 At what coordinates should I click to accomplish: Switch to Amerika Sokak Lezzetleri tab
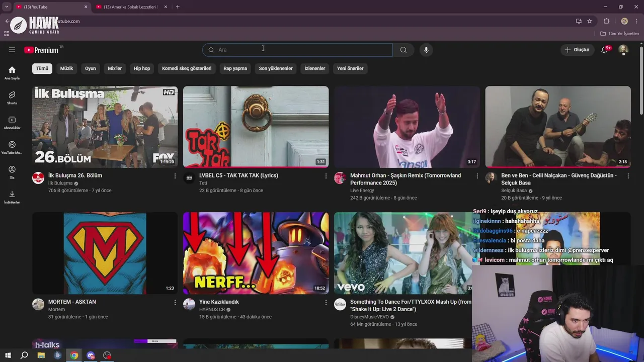click(132, 7)
